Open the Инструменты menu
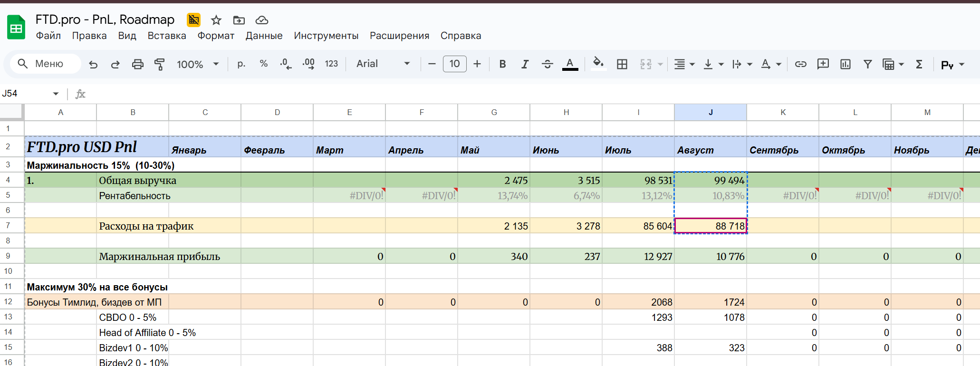This screenshot has height=366, width=980. (x=326, y=36)
